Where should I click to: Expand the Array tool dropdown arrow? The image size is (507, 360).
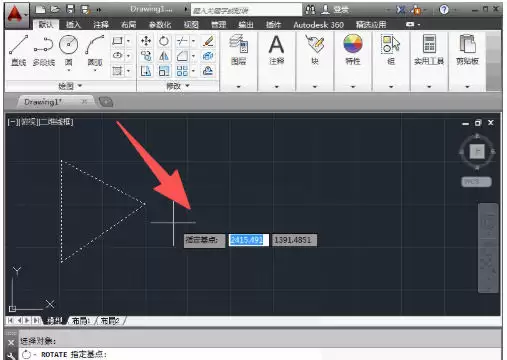click(x=193, y=71)
